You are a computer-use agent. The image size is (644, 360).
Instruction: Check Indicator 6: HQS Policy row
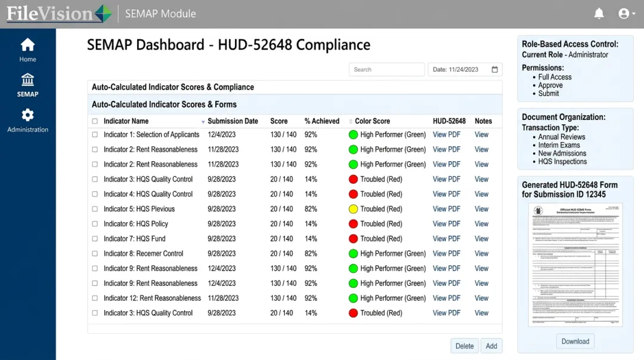point(95,224)
